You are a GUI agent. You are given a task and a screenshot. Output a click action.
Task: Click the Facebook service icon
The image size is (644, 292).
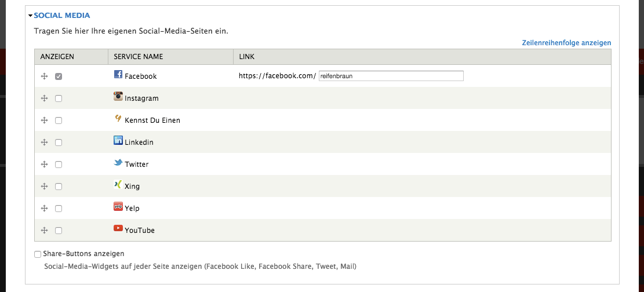coord(118,75)
